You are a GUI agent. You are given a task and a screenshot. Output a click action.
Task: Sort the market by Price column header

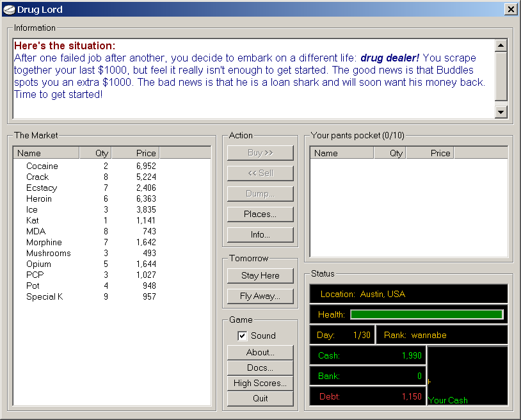tap(135, 153)
